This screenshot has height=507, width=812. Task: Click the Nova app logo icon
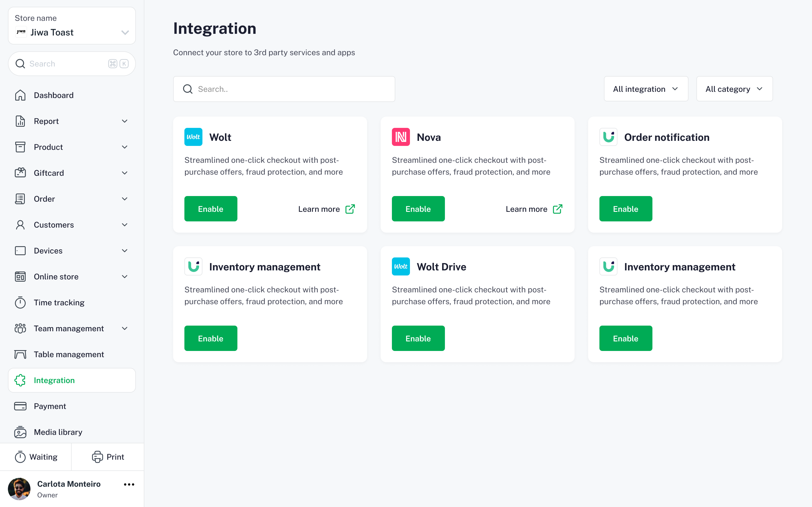point(401,137)
